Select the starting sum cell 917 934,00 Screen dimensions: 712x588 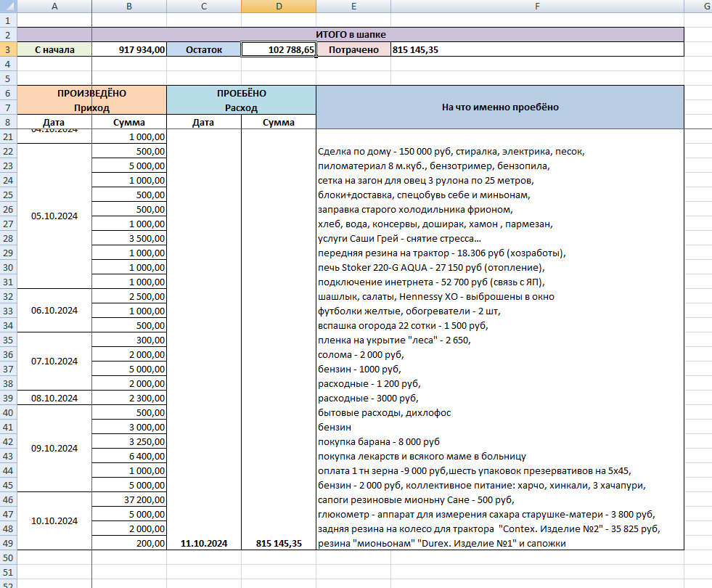[129, 49]
